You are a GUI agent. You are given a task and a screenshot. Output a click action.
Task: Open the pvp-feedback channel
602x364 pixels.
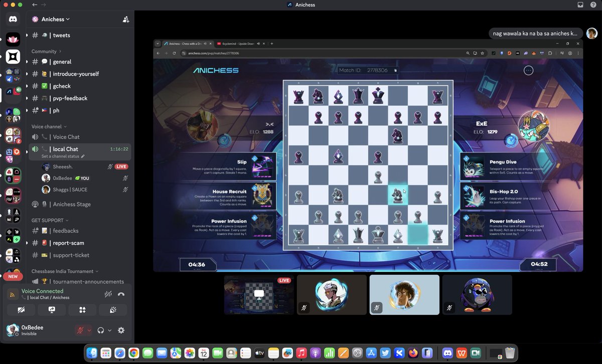click(80, 98)
